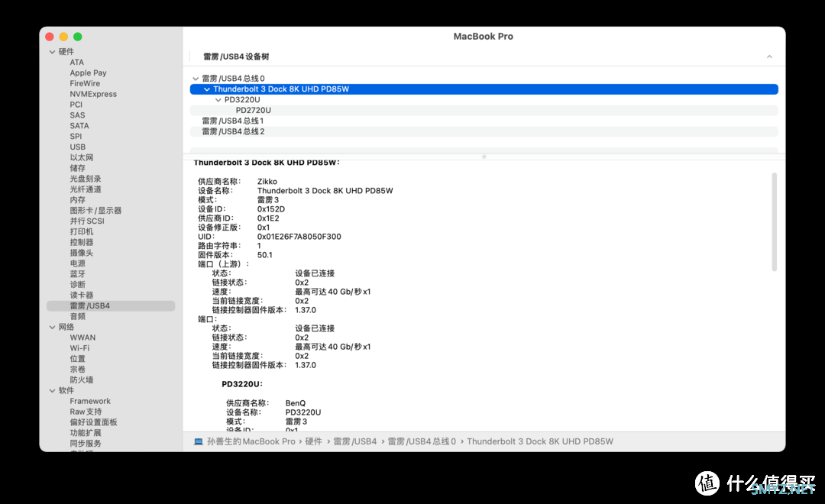Select 内存 in the sidebar

tap(77, 200)
